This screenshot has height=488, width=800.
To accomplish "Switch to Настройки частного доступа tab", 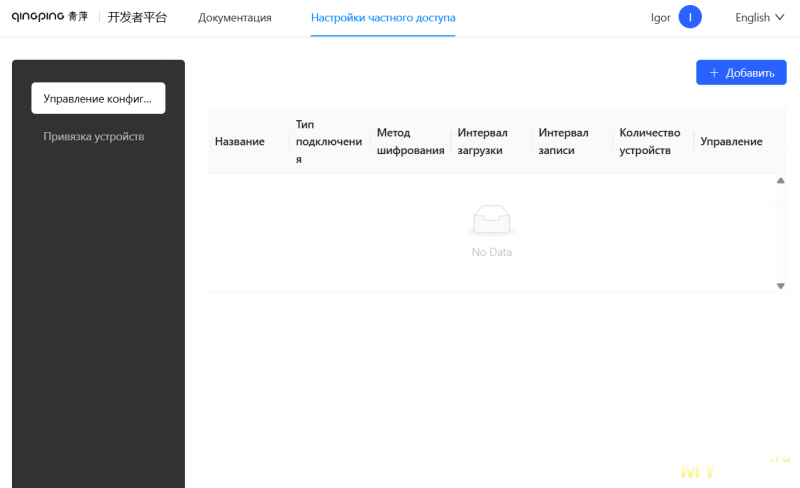I will coord(383,18).
